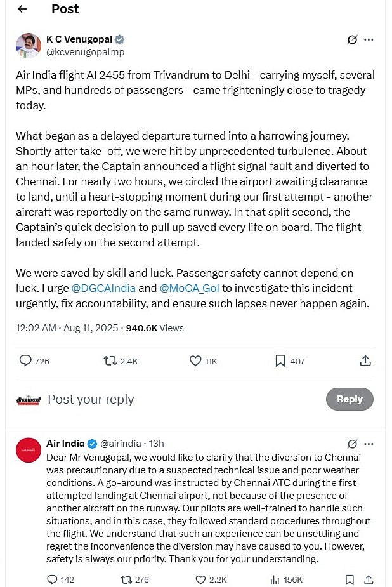Open the @MoCA_GoI mention link

click(188, 288)
